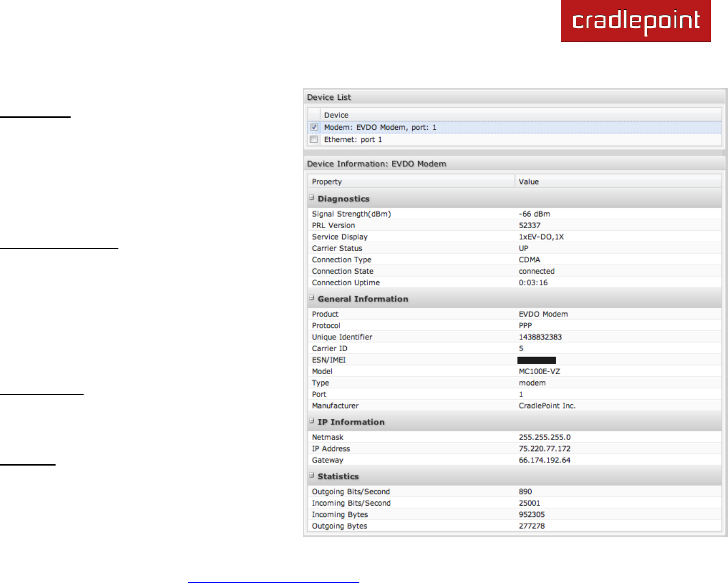Select the Ethernet: port 1 row
728x583 pixels.
click(514, 139)
